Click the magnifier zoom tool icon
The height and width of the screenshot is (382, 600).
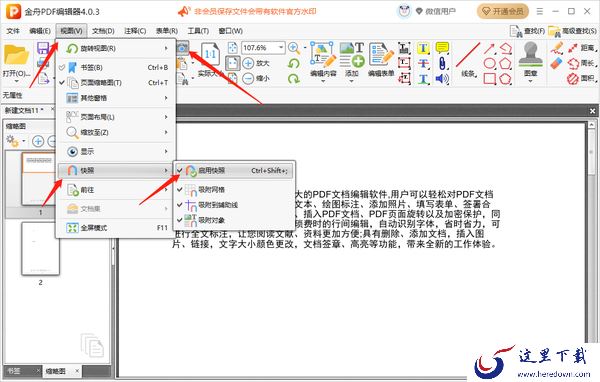click(293, 48)
